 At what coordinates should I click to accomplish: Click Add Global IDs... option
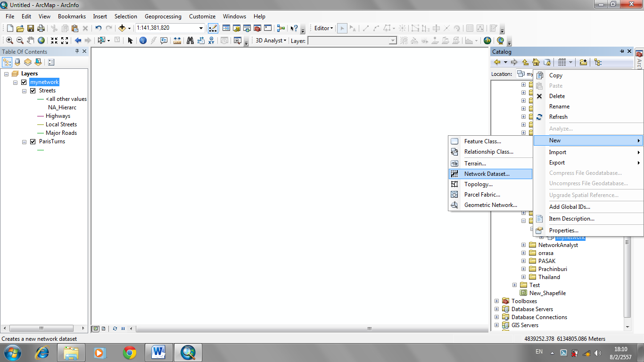(x=588, y=207)
